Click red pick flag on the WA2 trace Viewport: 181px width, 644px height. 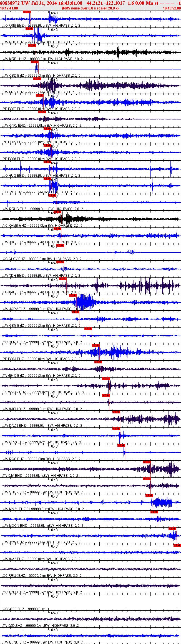(x=177, y=545)
